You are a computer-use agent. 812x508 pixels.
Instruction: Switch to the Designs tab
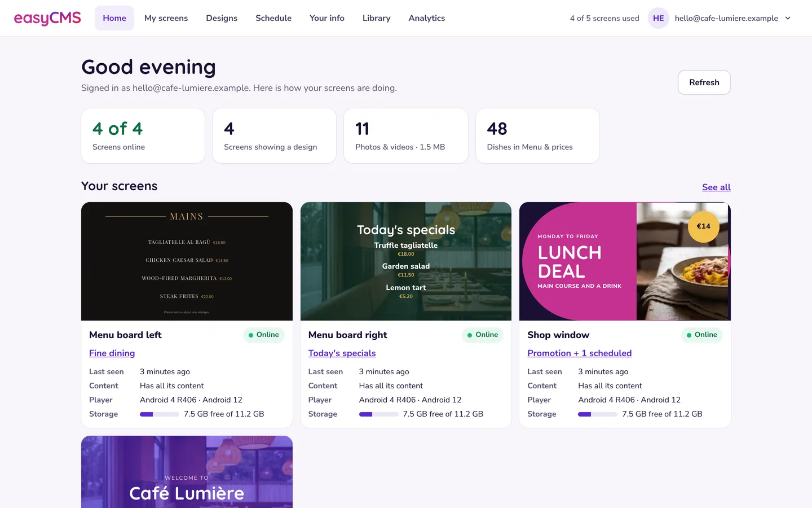222,18
